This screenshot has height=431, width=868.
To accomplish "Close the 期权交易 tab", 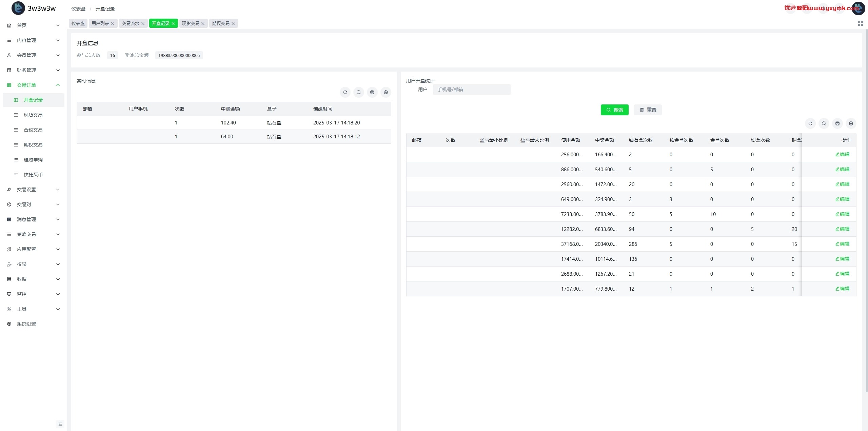I will point(233,23).
